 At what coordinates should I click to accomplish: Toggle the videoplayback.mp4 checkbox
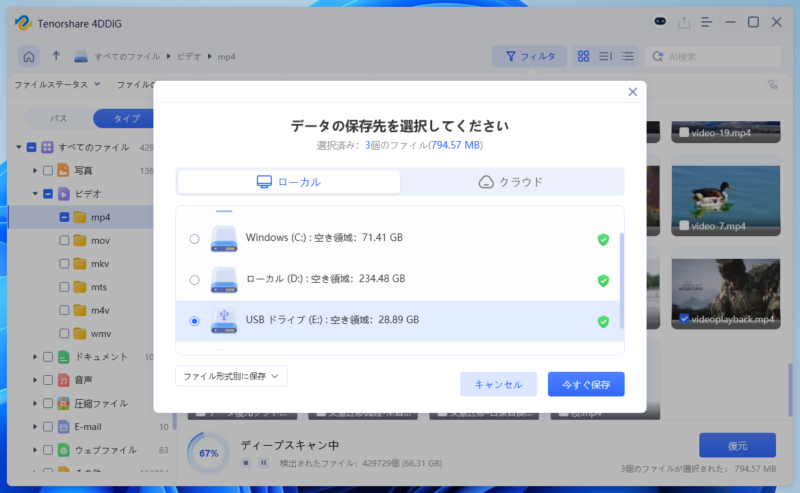(684, 319)
